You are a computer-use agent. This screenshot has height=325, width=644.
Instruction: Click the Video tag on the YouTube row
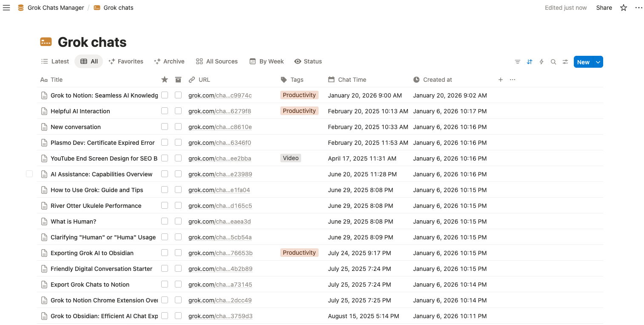click(291, 158)
